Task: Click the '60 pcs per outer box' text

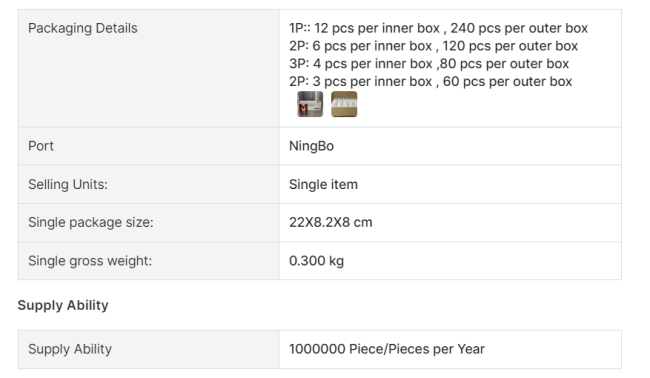Action: (507, 82)
